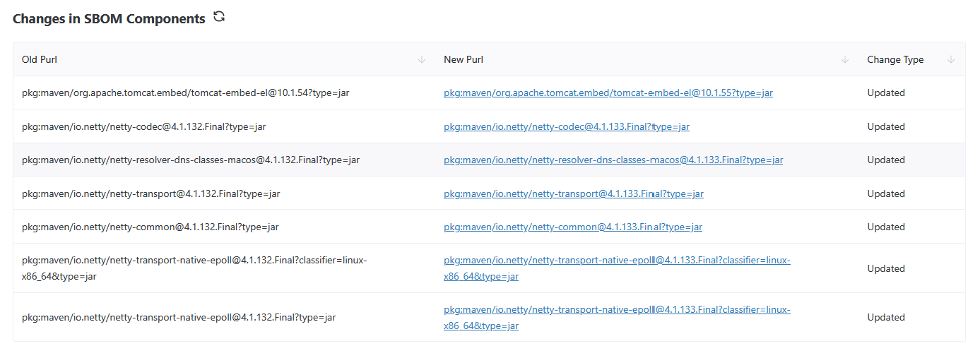The width and height of the screenshot is (980, 346).
Task: Click the Change Type column header label
Action: (x=895, y=59)
